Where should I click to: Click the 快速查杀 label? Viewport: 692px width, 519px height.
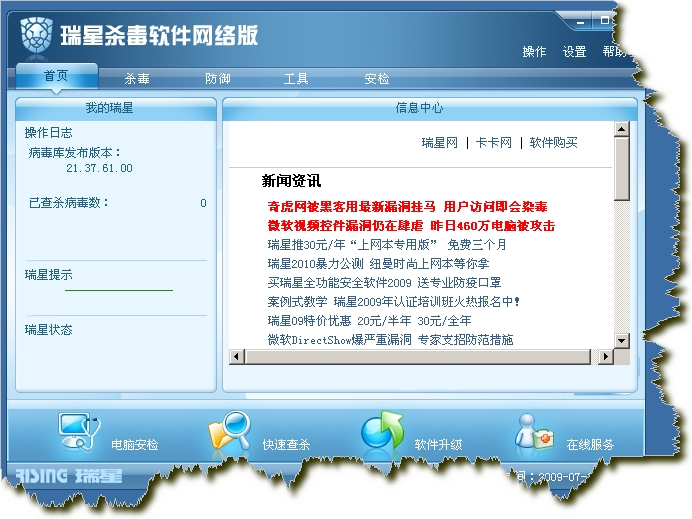[286, 444]
